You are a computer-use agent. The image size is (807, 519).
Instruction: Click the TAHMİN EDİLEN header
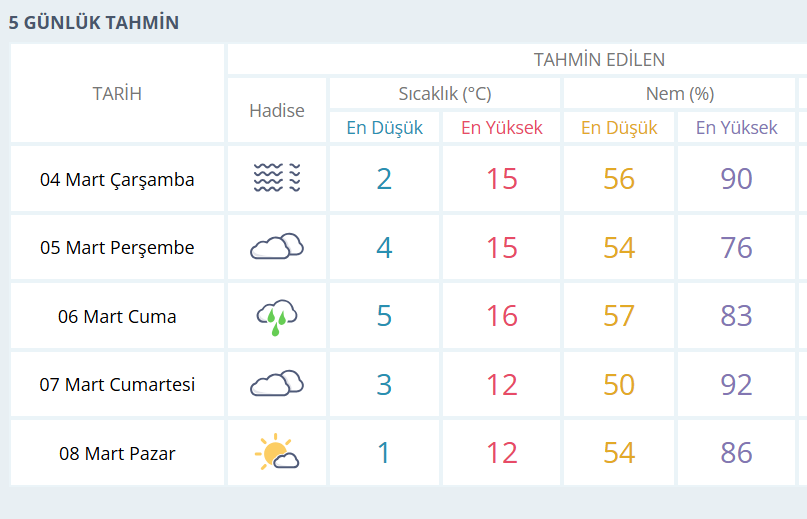click(x=599, y=60)
